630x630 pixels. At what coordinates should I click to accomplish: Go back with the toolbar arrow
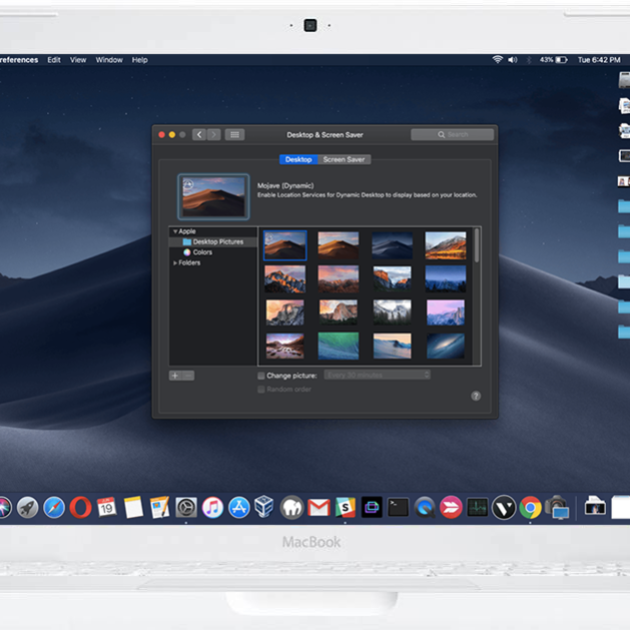coord(199,134)
